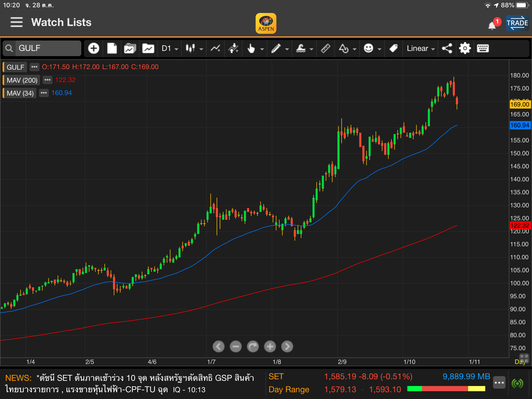
Task: Share the chart via share icon
Action: [447, 48]
